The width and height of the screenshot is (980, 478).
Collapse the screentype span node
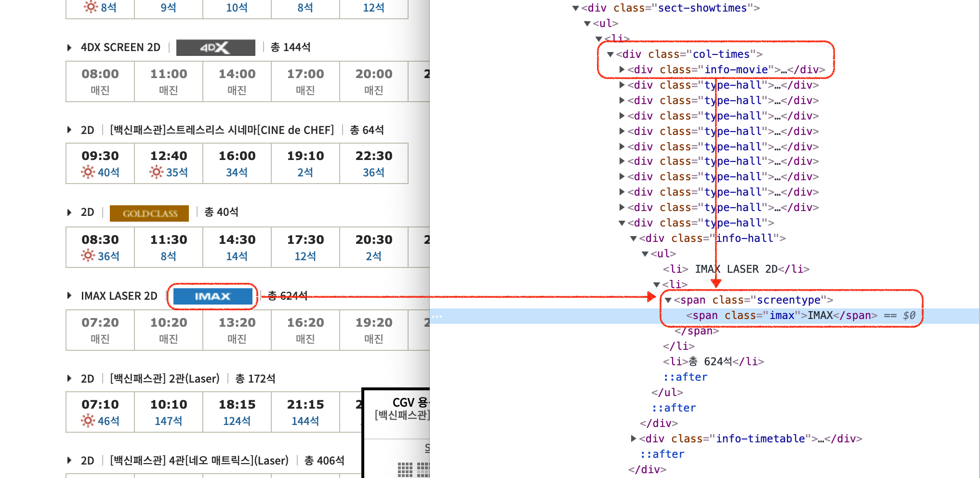tap(668, 300)
